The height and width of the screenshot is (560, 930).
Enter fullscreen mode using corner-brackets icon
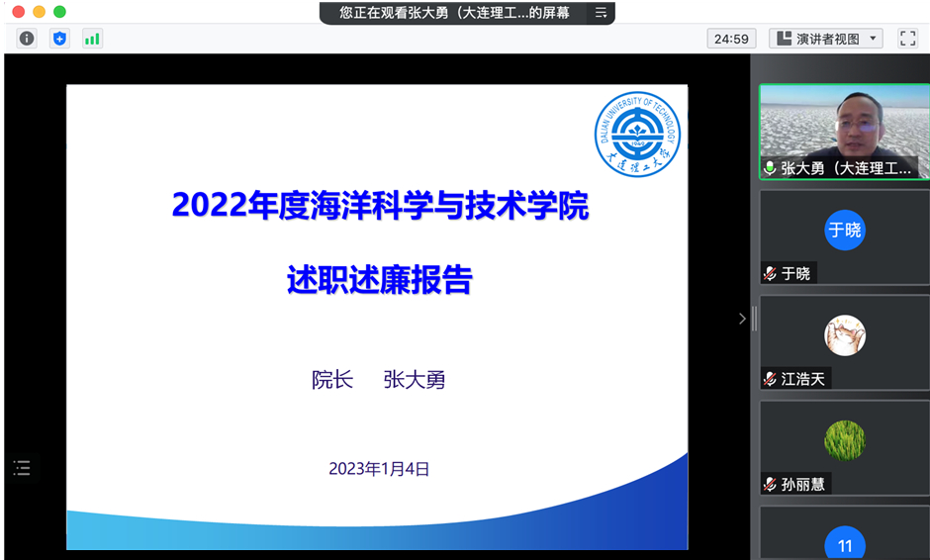pyautogui.click(x=907, y=39)
